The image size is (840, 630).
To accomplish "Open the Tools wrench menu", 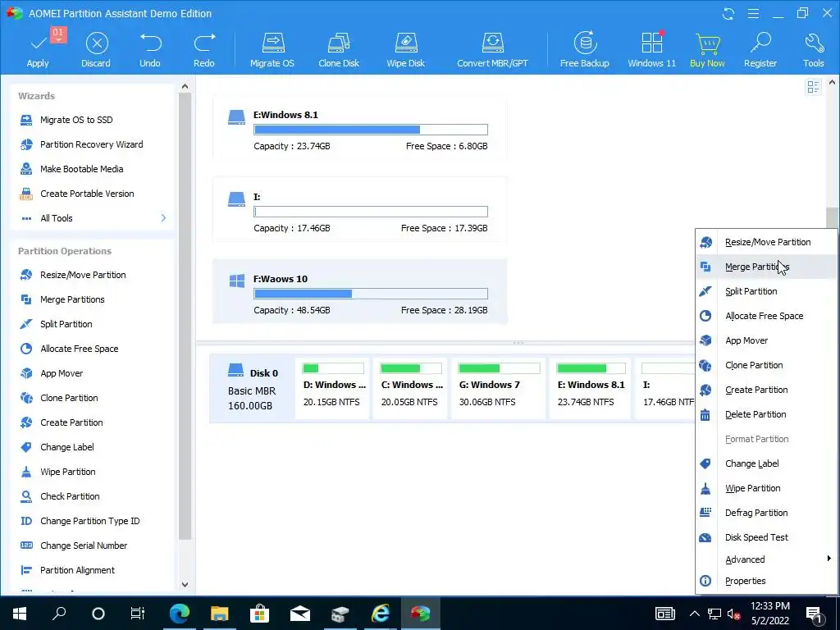I will point(813,49).
